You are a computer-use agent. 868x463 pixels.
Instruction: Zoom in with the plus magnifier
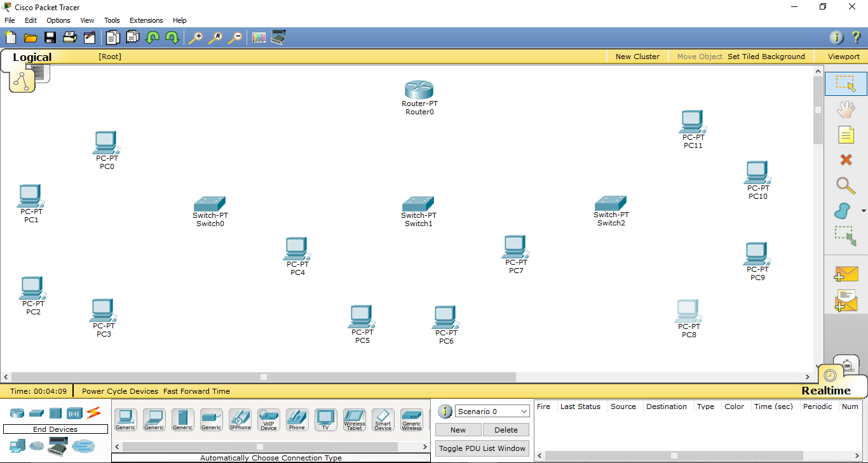click(196, 37)
